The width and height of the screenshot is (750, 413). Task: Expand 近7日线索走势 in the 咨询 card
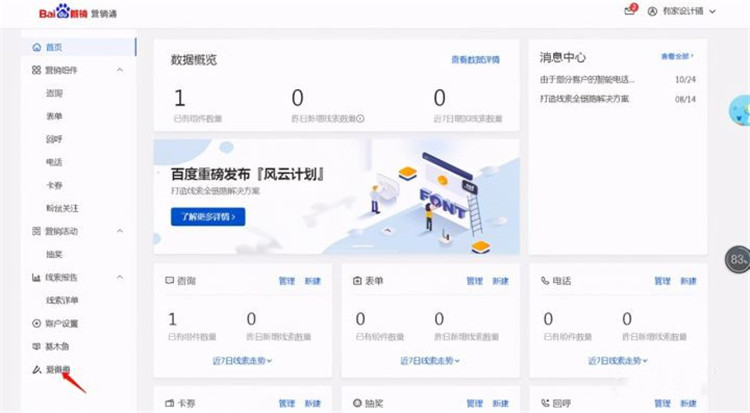[x=243, y=360]
